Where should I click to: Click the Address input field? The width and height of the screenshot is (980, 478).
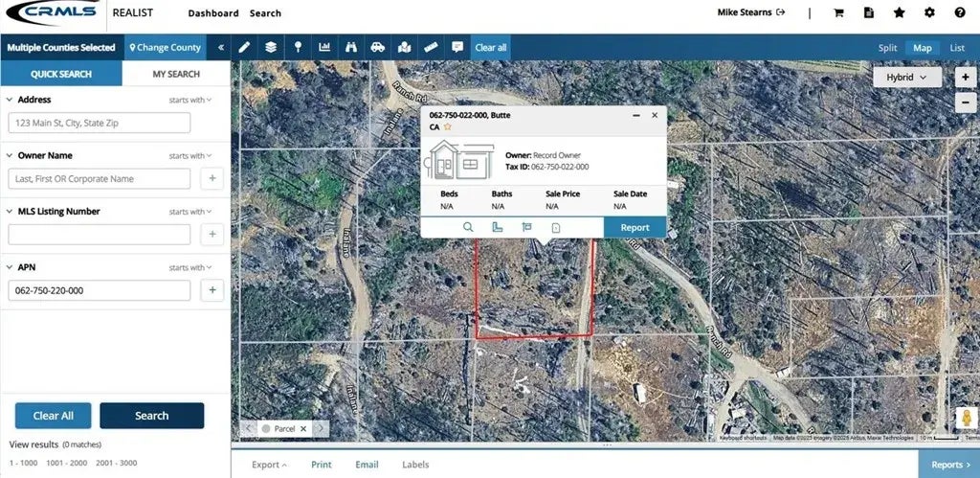(100, 123)
